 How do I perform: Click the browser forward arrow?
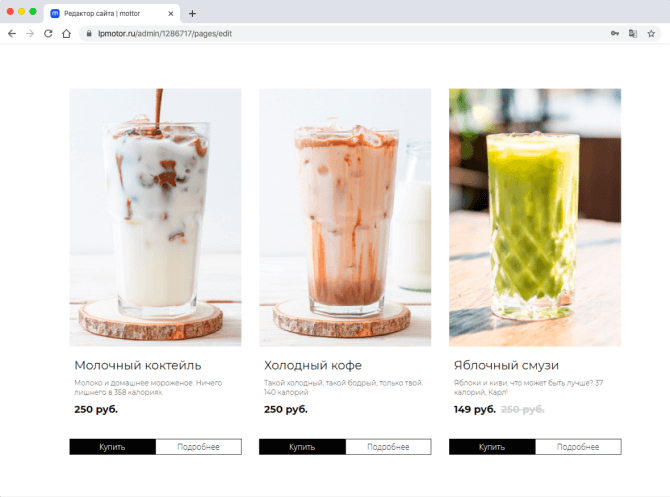pyautogui.click(x=30, y=33)
